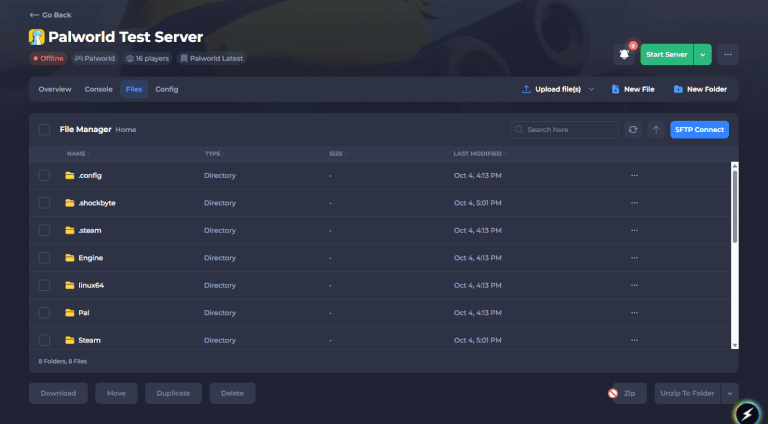Sort by the NAME column header

pos(78,154)
